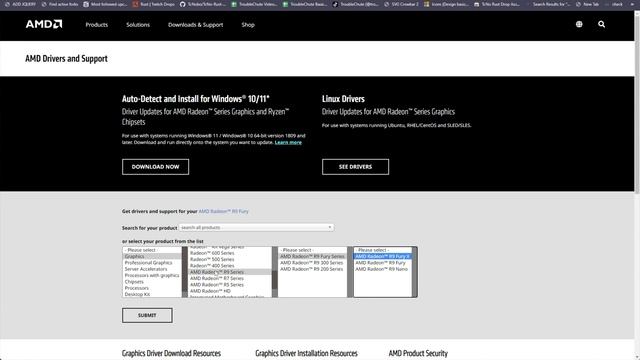Image resolution: width=640 pixels, height=360 pixels.
Task: Select Professional Graphics in the list
Action: 152,263
